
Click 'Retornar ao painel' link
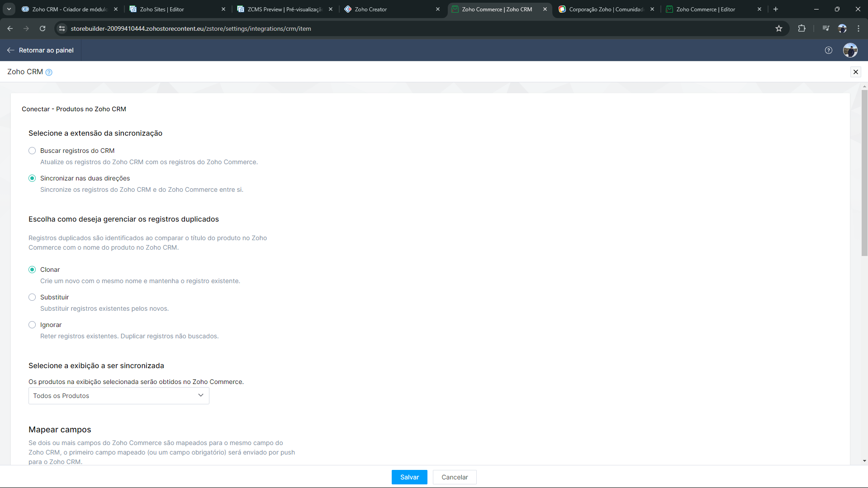[x=46, y=50]
